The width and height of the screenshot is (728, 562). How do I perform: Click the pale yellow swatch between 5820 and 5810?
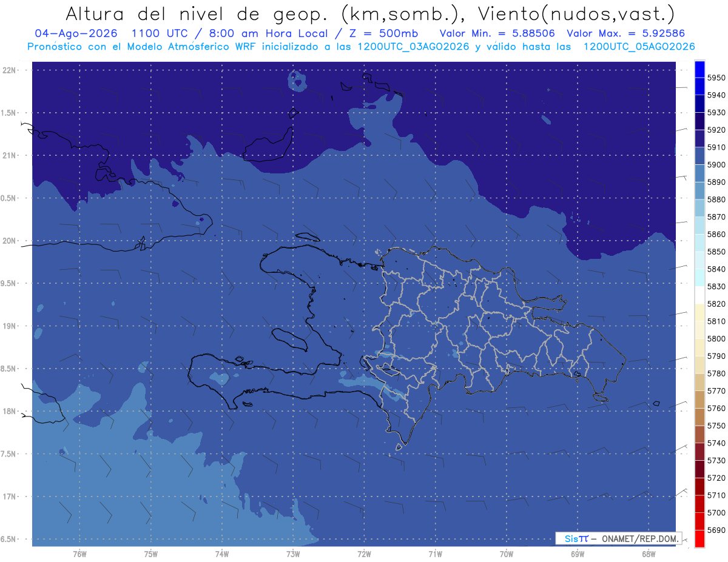tap(699, 312)
